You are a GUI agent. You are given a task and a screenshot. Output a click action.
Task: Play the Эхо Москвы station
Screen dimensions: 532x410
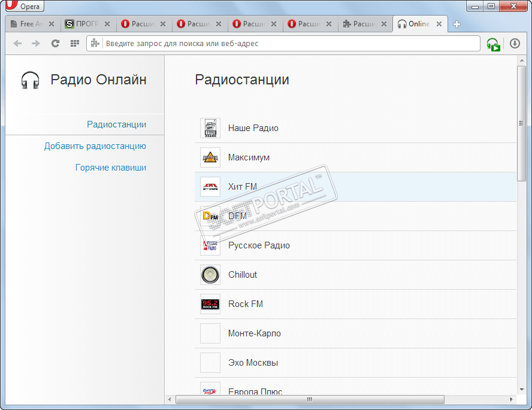tap(356, 363)
